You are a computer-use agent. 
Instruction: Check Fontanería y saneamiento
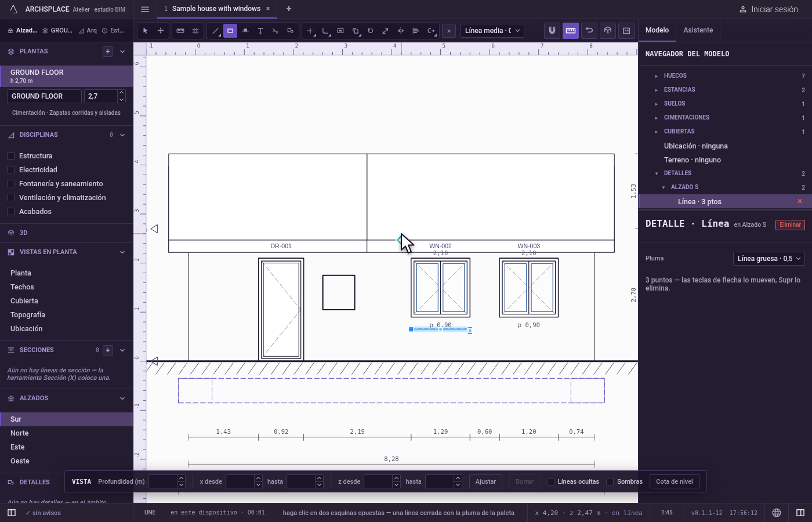click(x=11, y=184)
